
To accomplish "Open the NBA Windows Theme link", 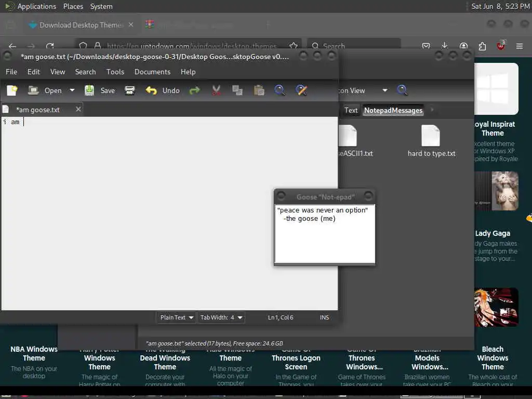I will (34, 353).
